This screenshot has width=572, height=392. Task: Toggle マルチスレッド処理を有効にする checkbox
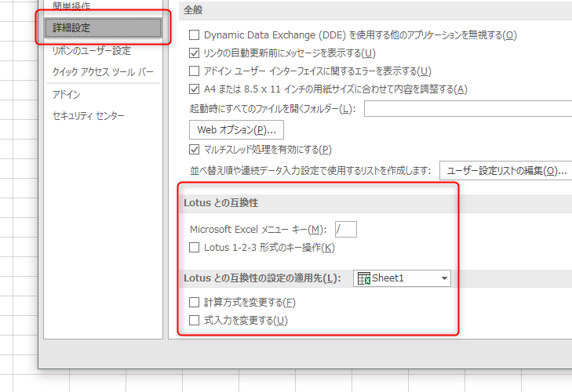(x=194, y=150)
